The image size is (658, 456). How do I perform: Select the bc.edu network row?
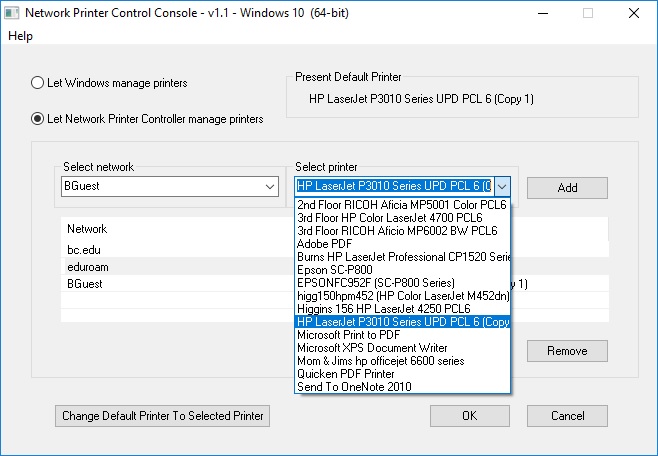tap(178, 250)
